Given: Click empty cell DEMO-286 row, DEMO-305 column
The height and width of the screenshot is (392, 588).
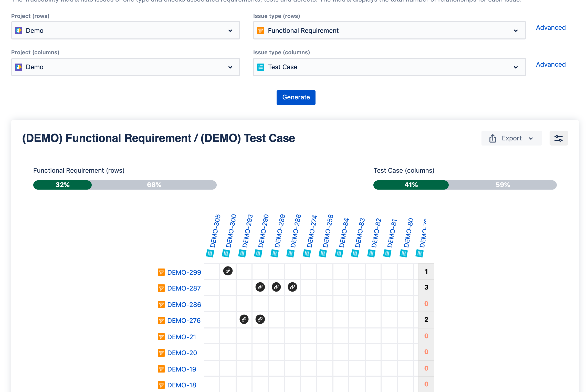Looking at the screenshot, I should 212,304.
